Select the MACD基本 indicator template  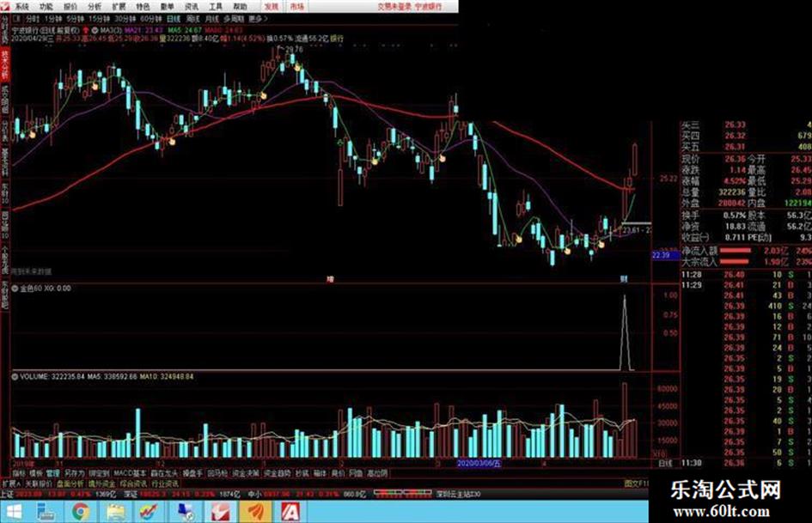point(130,473)
